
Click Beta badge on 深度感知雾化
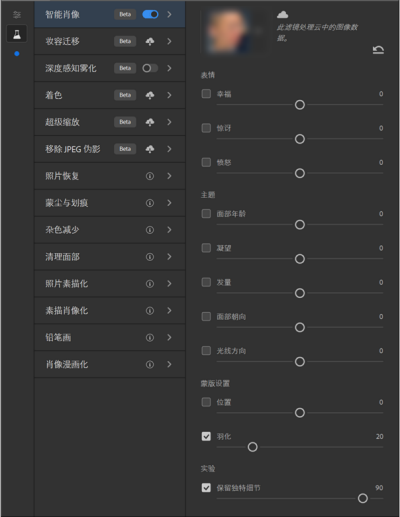[x=125, y=68]
